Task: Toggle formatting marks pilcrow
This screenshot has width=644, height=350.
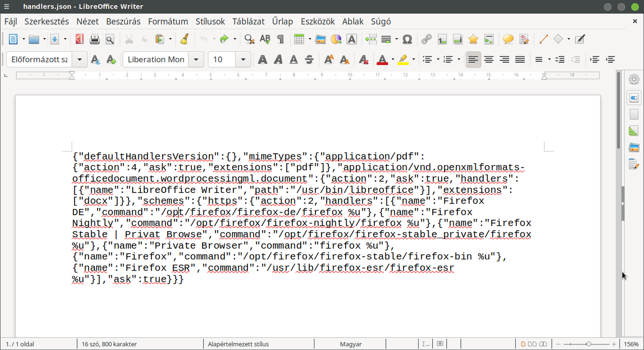Action: coord(280,39)
